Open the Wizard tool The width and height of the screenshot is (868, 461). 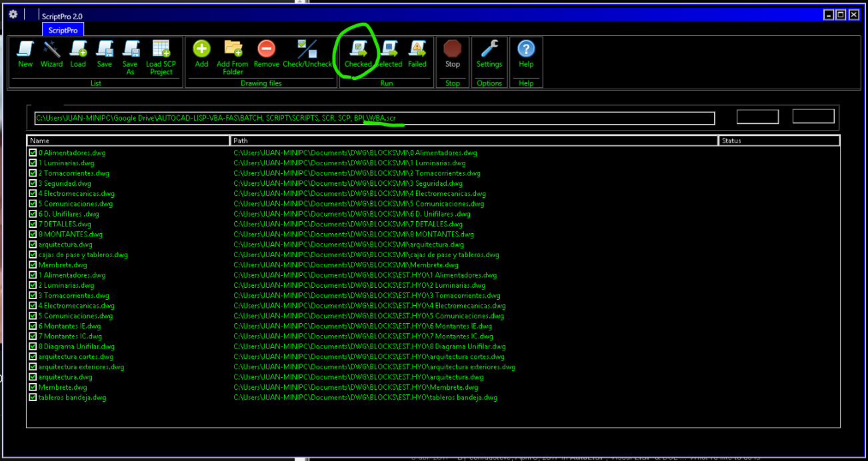tap(51, 54)
